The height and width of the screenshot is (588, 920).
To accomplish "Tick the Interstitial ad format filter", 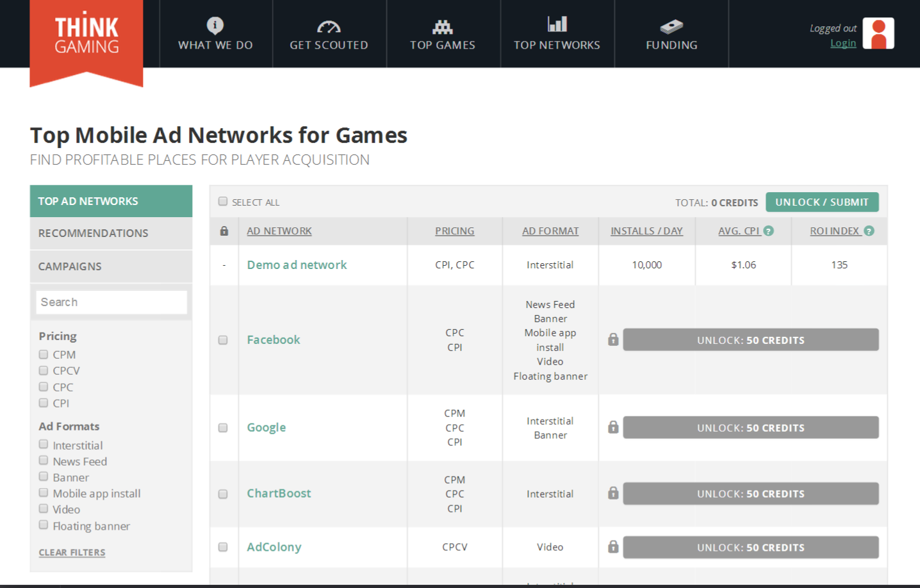I will coord(44,444).
